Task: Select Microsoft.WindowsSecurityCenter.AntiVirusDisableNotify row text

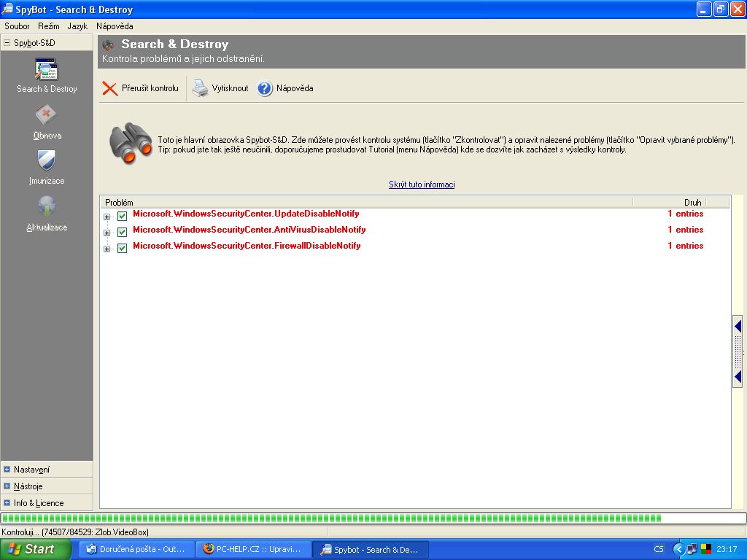Action: pos(249,230)
